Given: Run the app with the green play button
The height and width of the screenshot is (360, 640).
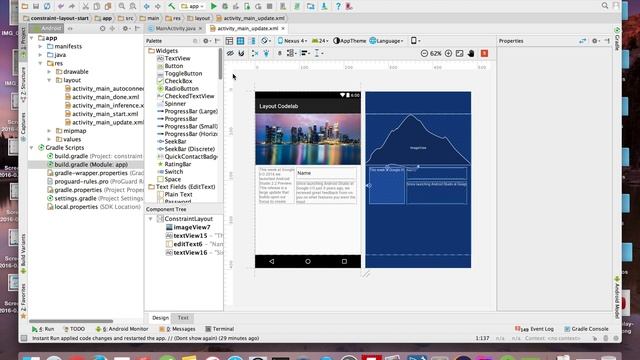Looking at the screenshot, I should [213, 6].
